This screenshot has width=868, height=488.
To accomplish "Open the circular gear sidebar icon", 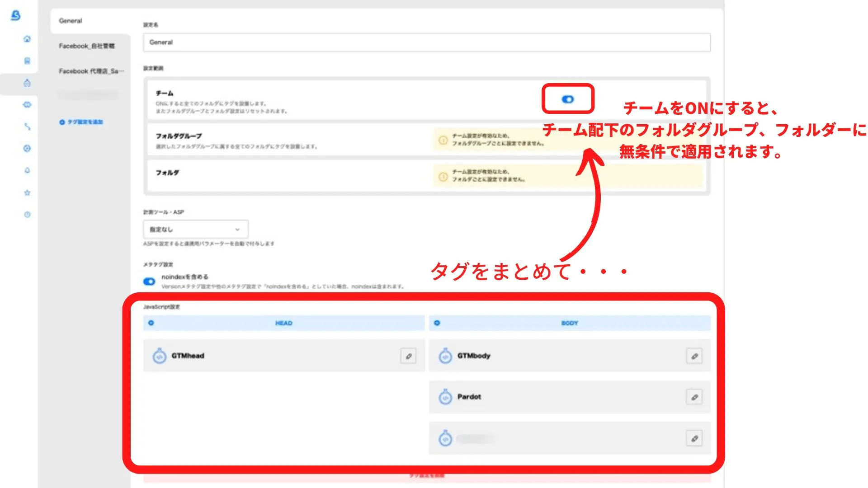I will tap(27, 149).
